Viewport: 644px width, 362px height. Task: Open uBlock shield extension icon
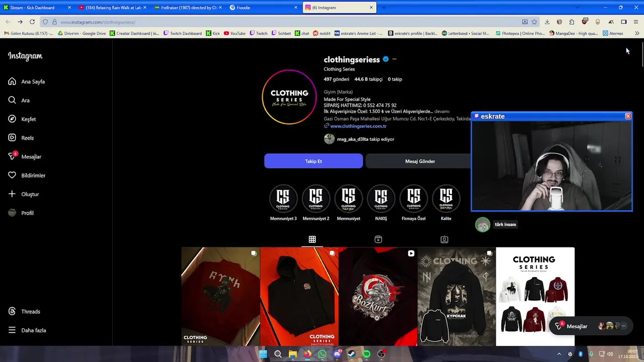pos(585,22)
